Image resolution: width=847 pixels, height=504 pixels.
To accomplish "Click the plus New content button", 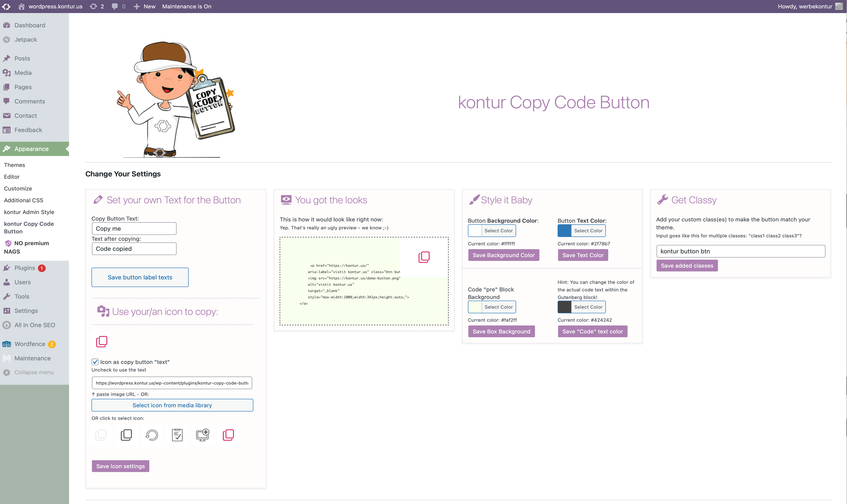I will [144, 6].
